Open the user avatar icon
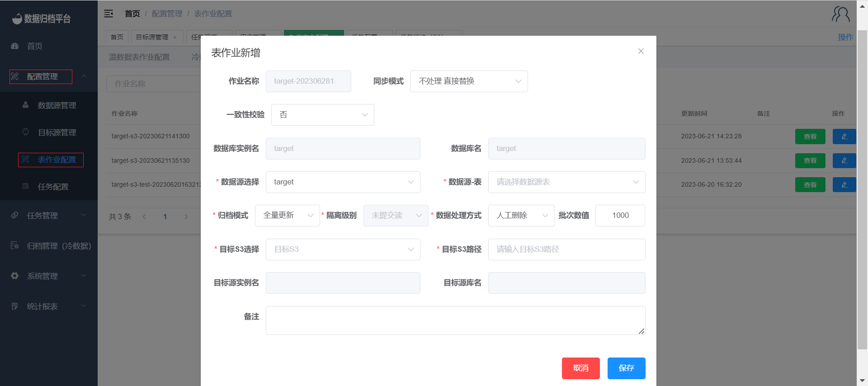Viewport: 868px width, 386px height. [x=841, y=14]
